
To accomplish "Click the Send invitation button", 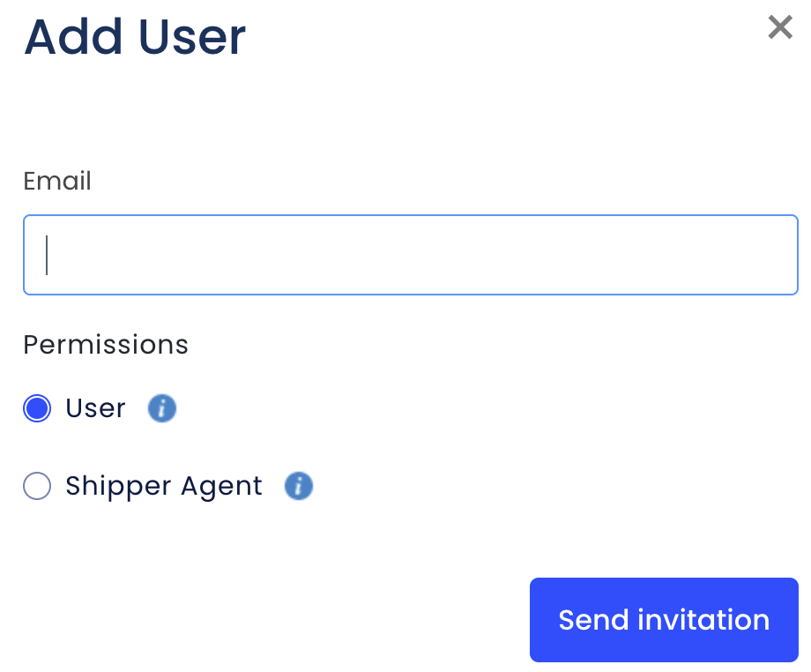I will (664, 620).
